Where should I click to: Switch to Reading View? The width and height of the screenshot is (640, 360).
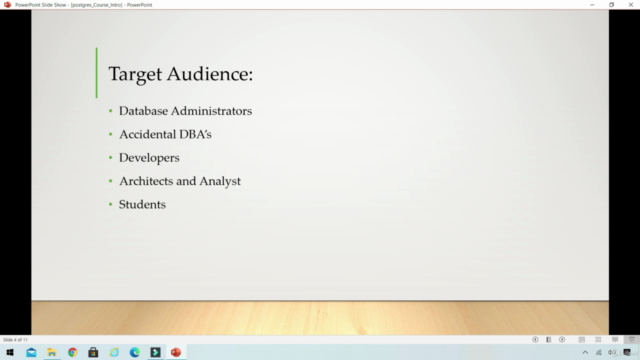tap(615, 340)
